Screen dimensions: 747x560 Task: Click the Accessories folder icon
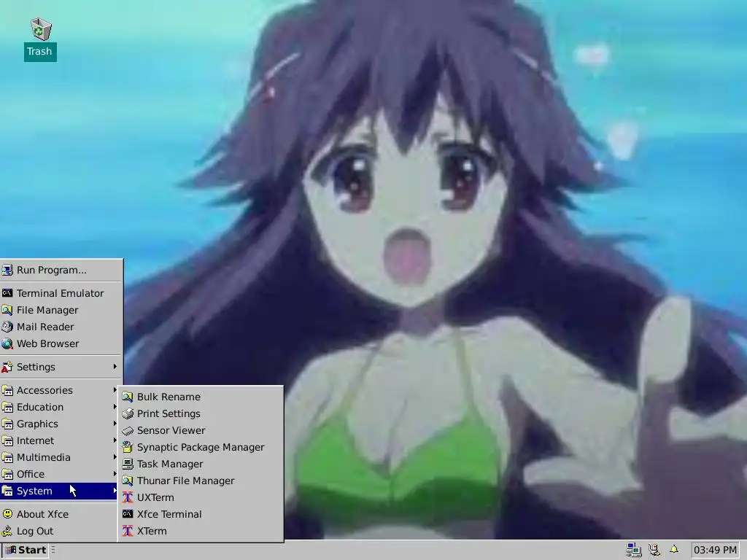pos(7,391)
